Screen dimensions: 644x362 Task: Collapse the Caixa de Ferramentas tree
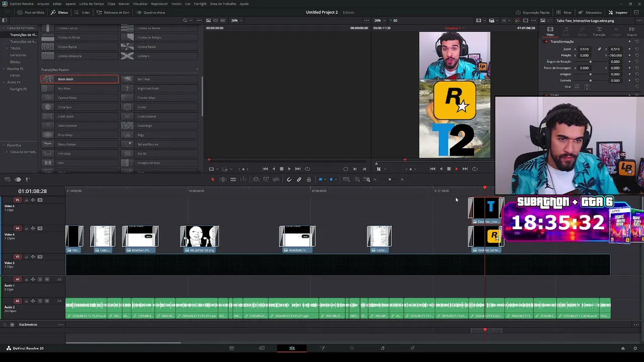(4, 28)
